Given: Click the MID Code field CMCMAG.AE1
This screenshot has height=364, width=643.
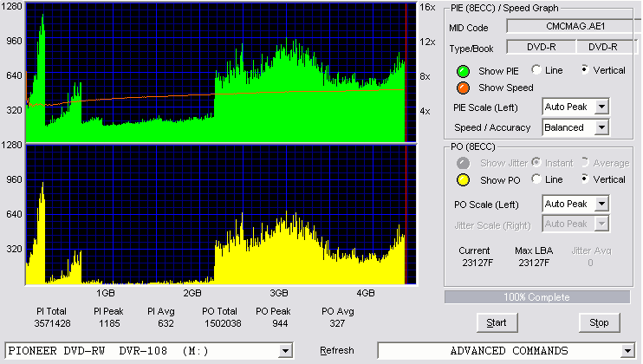Looking at the screenshot, I should pos(575,26).
